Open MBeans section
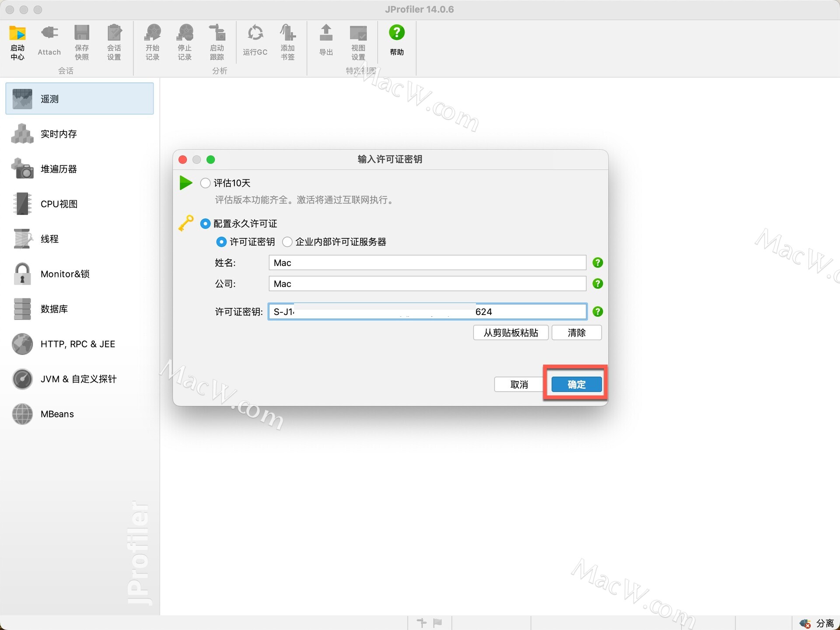Screen dimensions: 840x630 (x=80, y=414)
